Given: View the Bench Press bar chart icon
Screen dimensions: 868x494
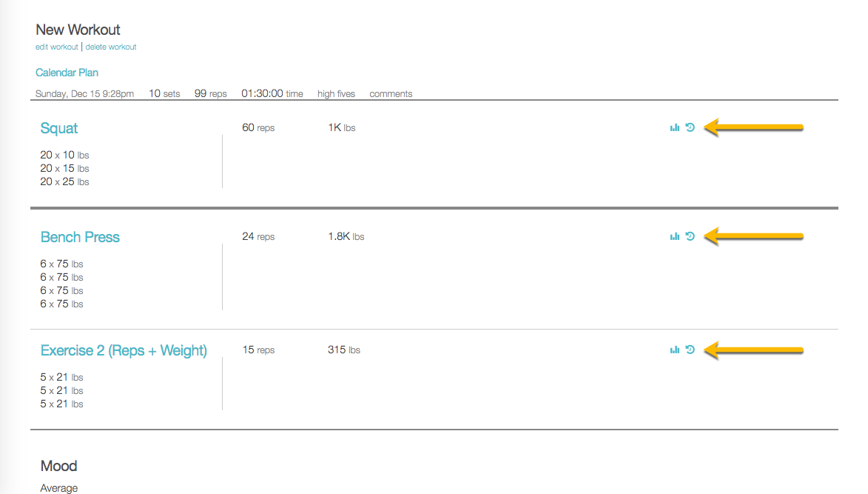Looking at the screenshot, I should (674, 237).
